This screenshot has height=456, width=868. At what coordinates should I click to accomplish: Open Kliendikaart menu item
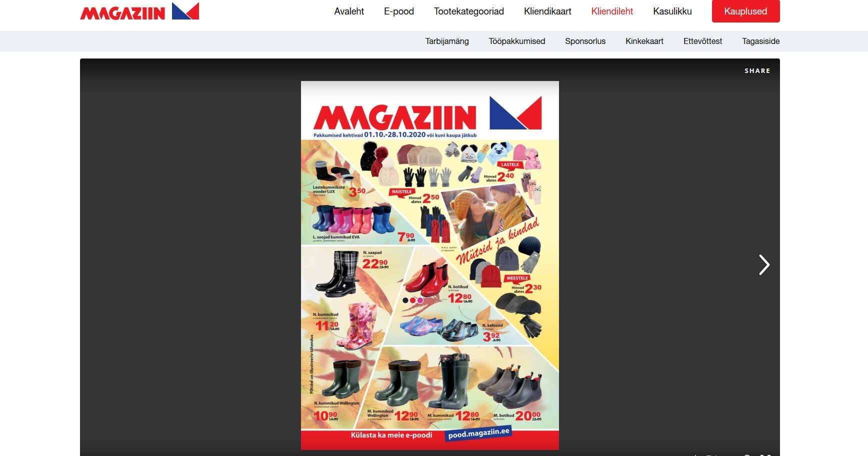click(x=547, y=11)
